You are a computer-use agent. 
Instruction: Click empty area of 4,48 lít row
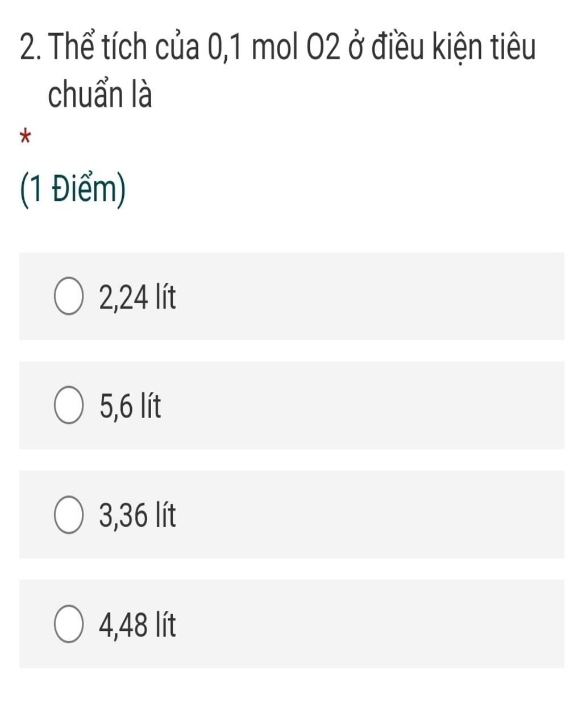tap(369, 624)
